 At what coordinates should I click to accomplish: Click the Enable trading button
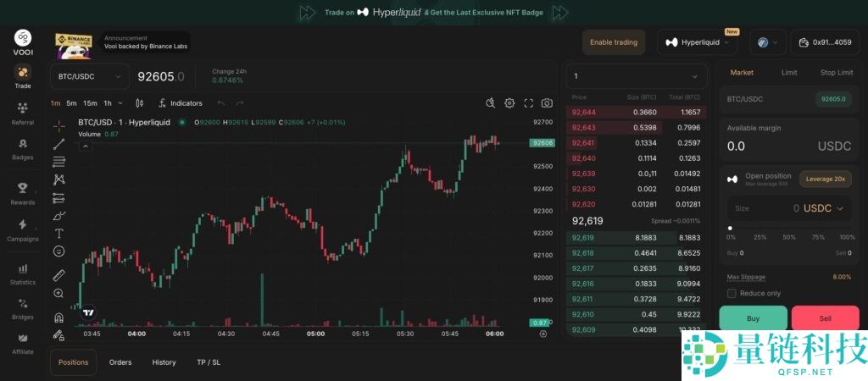pyautogui.click(x=613, y=42)
